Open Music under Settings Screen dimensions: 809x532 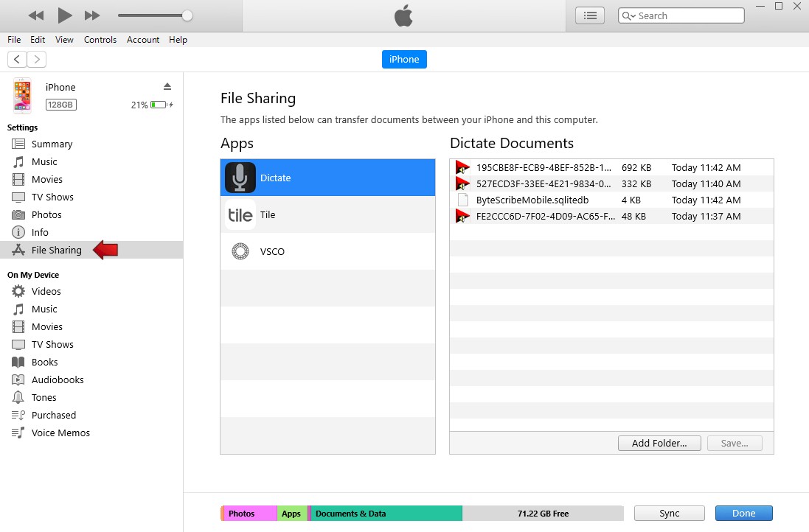click(92, 162)
